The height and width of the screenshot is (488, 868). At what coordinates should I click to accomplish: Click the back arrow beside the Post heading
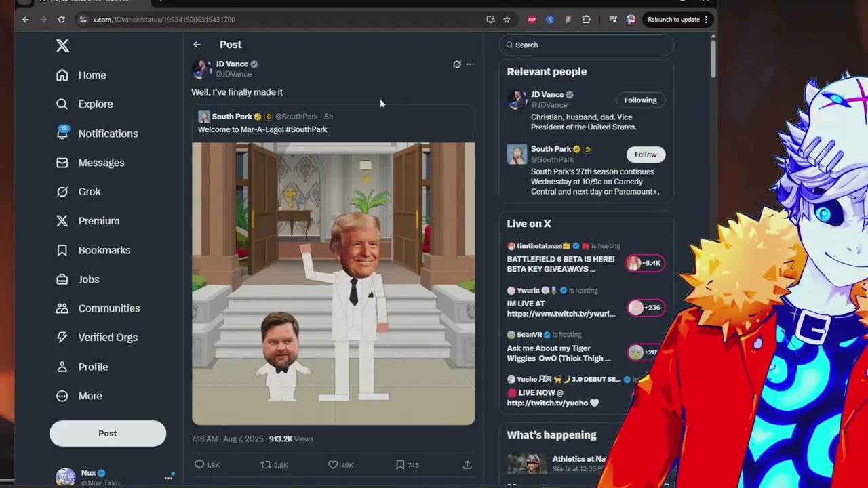(x=197, y=45)
